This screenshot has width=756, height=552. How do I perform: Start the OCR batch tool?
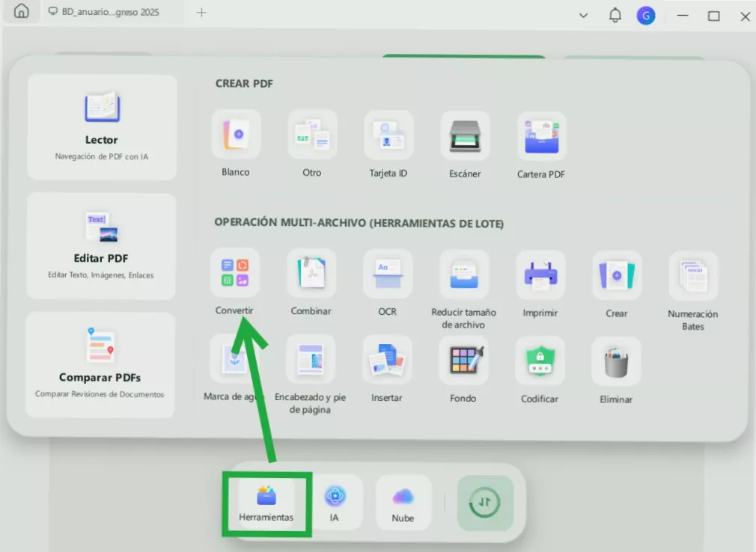388,274
